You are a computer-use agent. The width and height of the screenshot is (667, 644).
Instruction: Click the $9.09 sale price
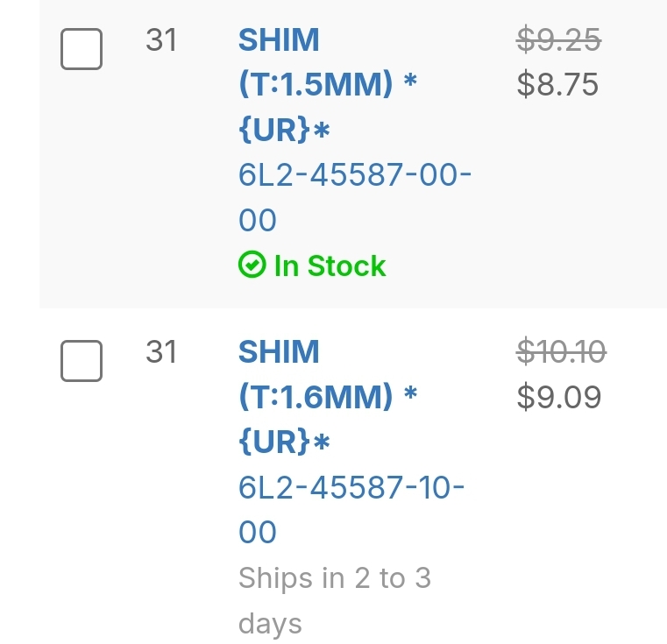[559, 397]
